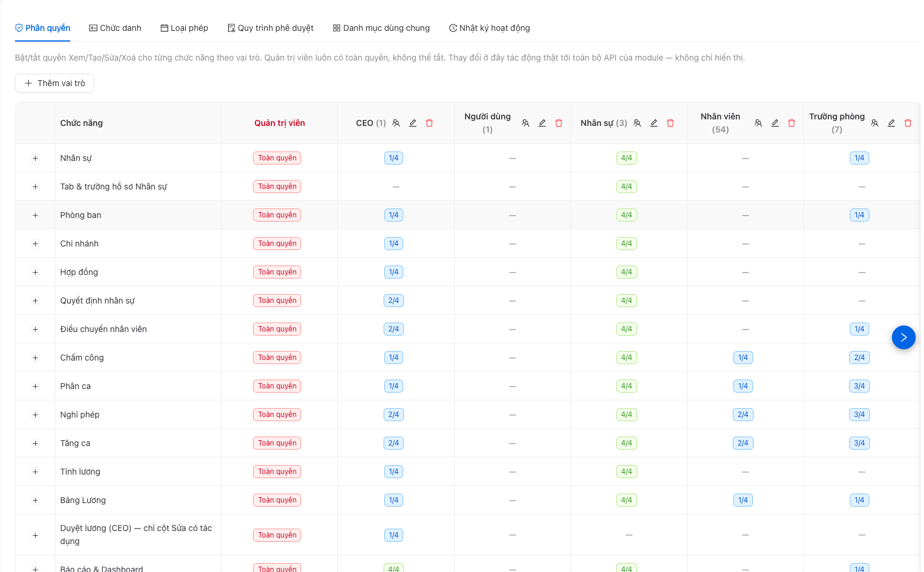
Task: Edit the Người dùng role
Action: (x=542, y=123)
